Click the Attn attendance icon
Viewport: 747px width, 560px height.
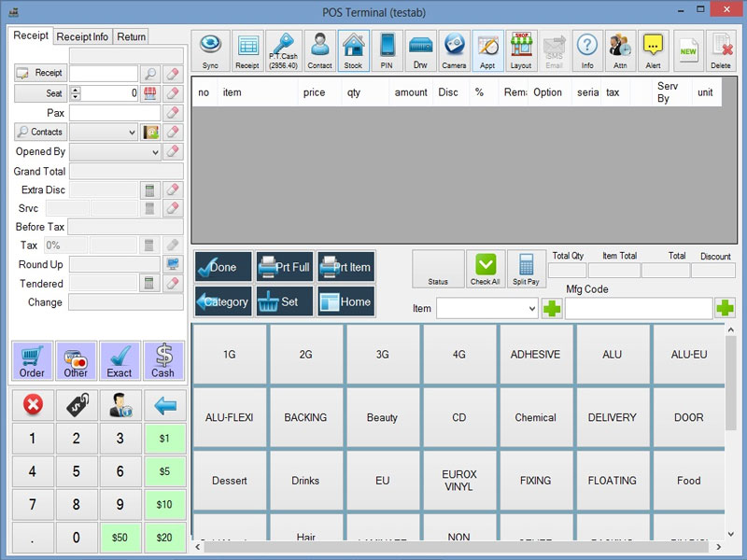[x=620, y=50]
